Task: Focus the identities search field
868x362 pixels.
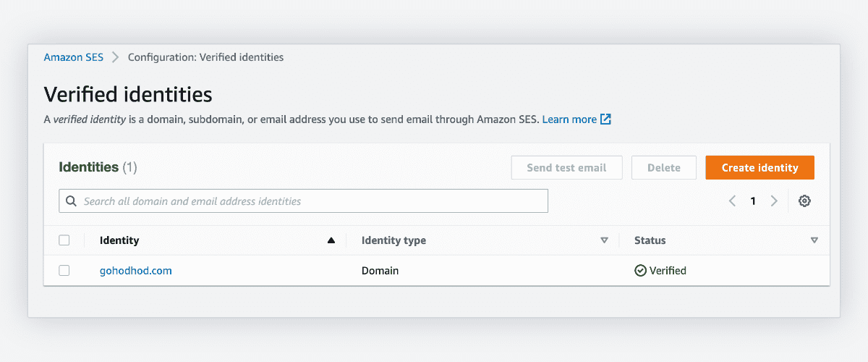Action: (303, 201)
